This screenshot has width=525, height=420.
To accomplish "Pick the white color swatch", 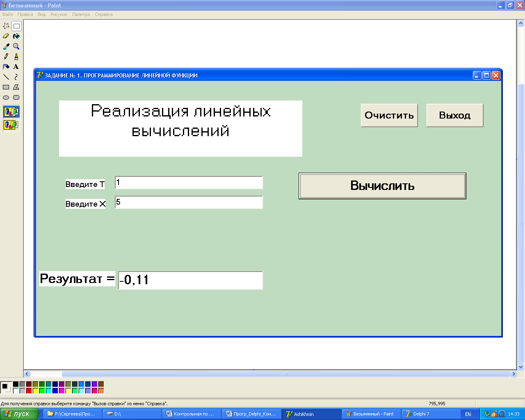I will coord(16,391).
